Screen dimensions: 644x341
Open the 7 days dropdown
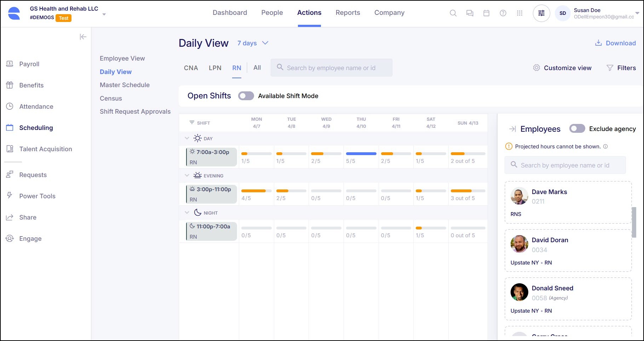click(253, 43)
